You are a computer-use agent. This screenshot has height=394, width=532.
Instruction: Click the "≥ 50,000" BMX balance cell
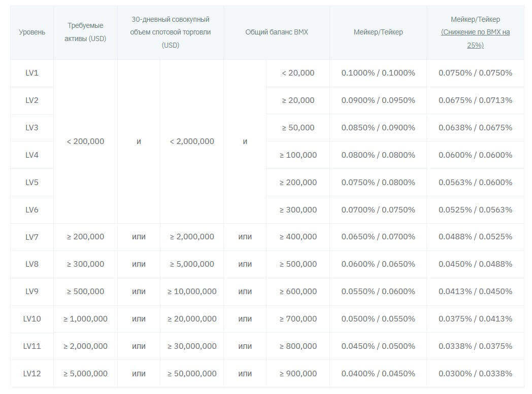coord(298,128)
